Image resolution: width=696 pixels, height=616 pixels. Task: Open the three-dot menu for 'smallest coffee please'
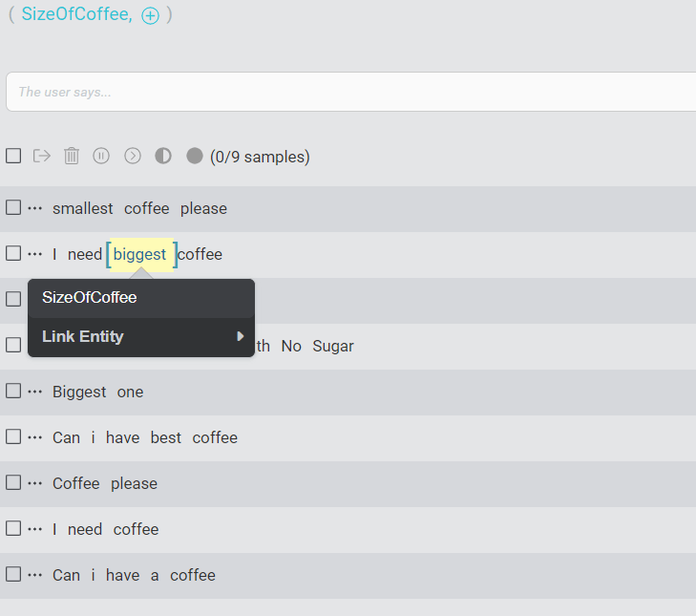[35, 208]
